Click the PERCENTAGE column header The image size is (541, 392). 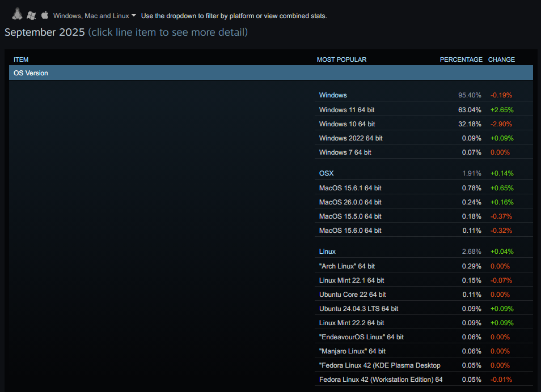coord(461,59)
